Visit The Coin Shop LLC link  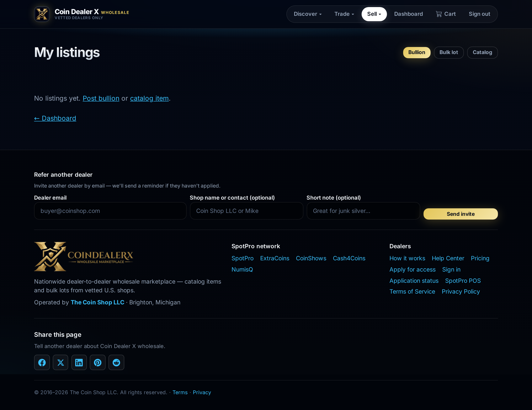pyautogui.click(x=97, y=302)
